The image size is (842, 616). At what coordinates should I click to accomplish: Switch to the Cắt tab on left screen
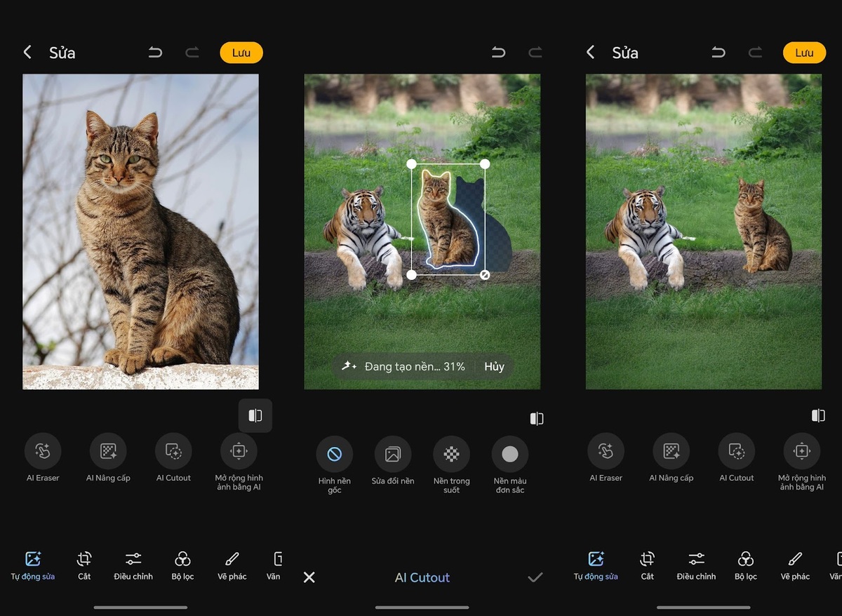pyautogui.click(x=84, y=566)
